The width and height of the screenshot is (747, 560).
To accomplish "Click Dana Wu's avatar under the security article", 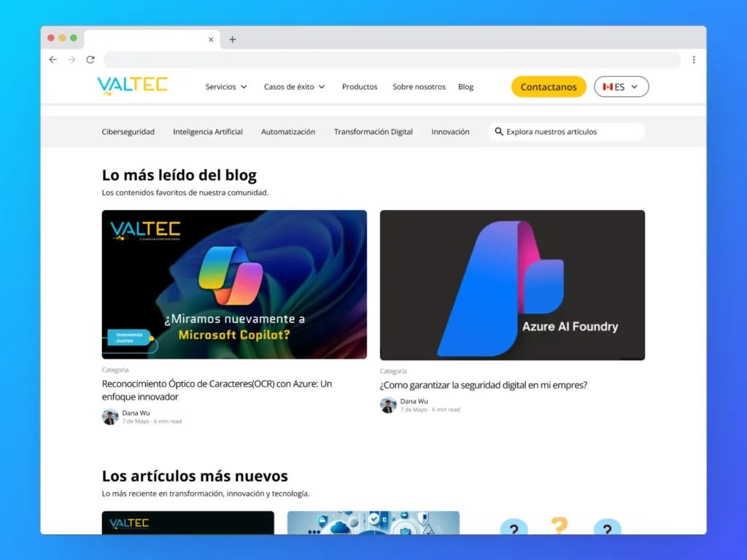I will click(388, 405).
